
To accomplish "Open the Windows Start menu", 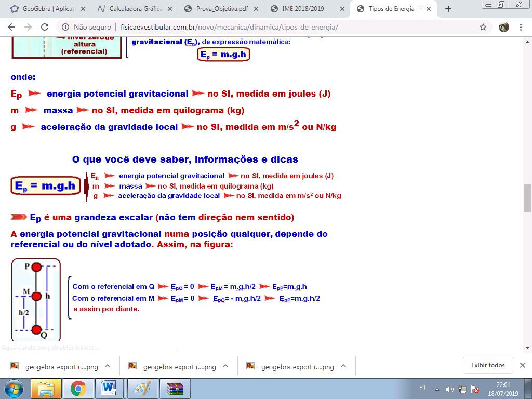I will click(x=14, y=389).
